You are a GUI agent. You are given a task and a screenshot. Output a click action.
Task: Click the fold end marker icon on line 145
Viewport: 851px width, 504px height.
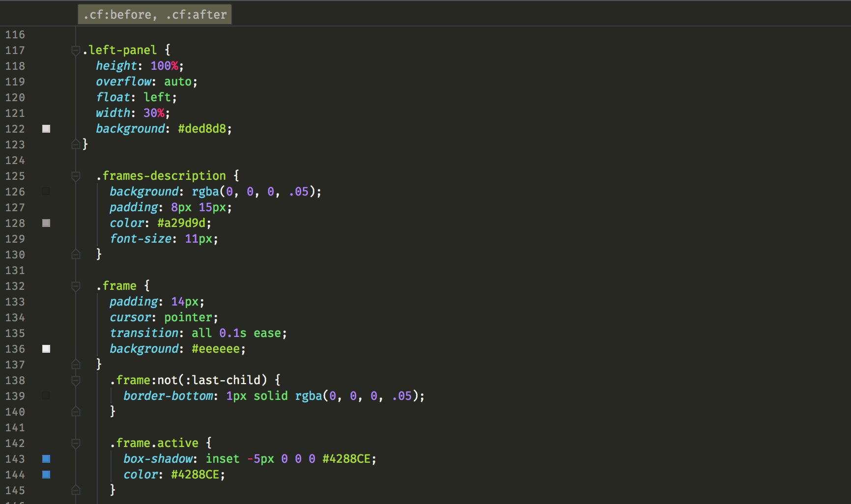click(76, 490)
